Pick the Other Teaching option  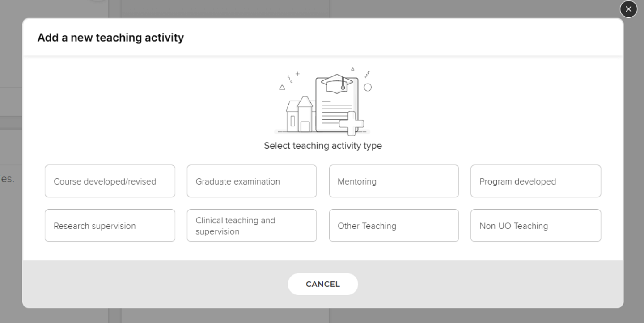tap(394, 226)
